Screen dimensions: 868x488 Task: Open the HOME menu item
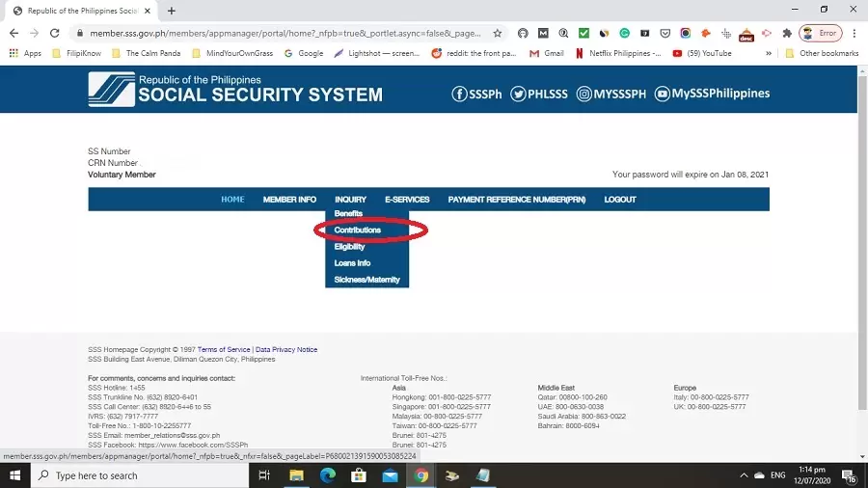[232, 200]
